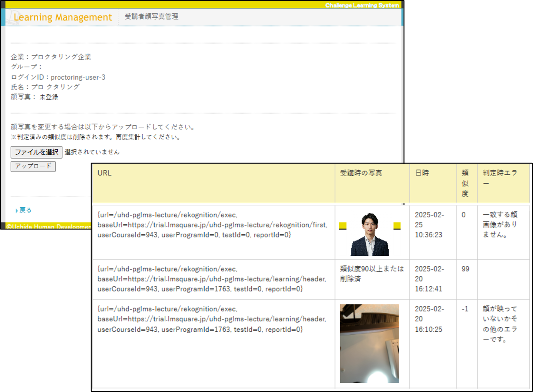Screen dimensions: 533x392
Task: Click the 日時 column header
Action: pyautogui.click(x=422, y=173)
